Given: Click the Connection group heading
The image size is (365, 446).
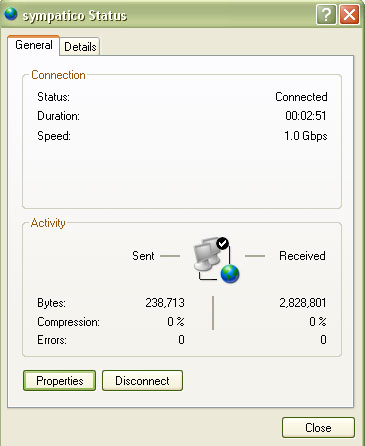Looking at the screenshot, I should 58,75.
